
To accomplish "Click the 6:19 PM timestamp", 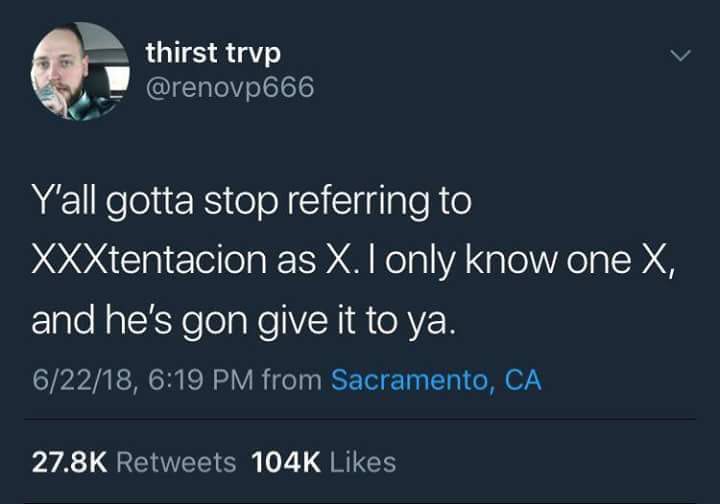I will [x=201, y=381].
